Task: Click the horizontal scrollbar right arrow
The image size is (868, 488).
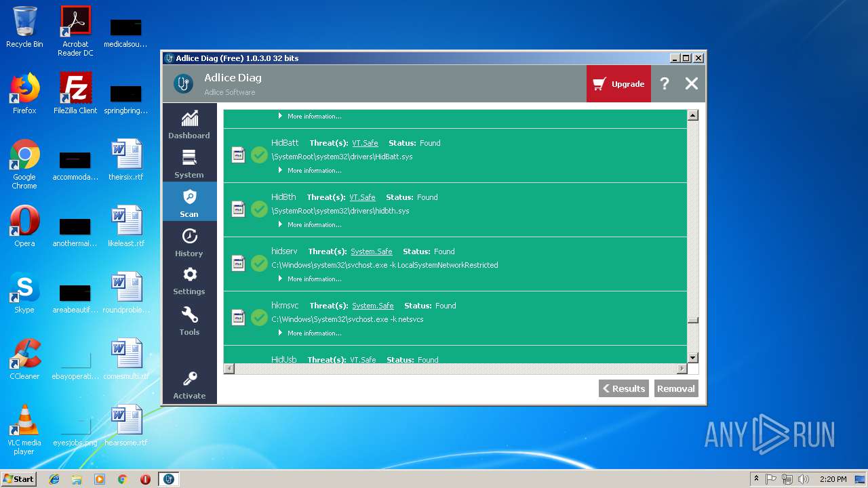Action: [x=682, y=369]
